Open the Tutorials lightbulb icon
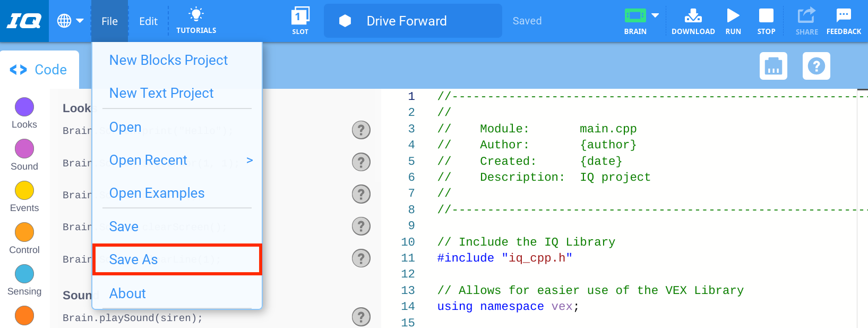Image resolution: width=868 pixels, height=328 pixels. [196, 15]
